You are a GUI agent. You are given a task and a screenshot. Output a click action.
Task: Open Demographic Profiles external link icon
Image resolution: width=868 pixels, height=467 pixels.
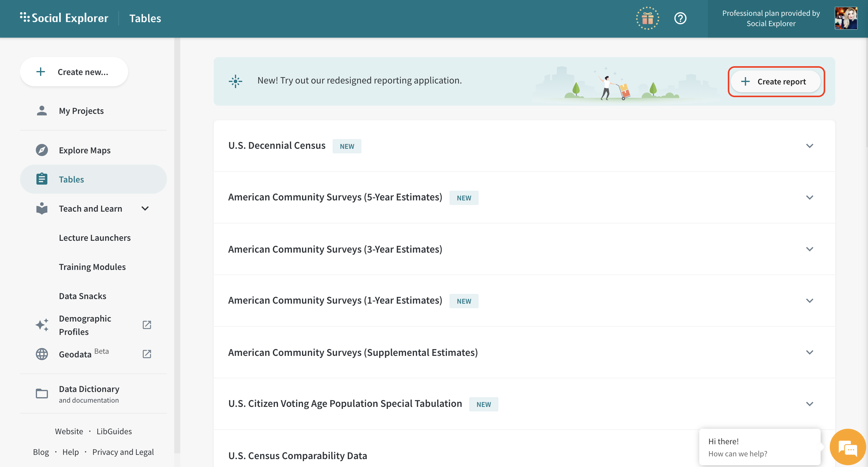coord(147,325)
